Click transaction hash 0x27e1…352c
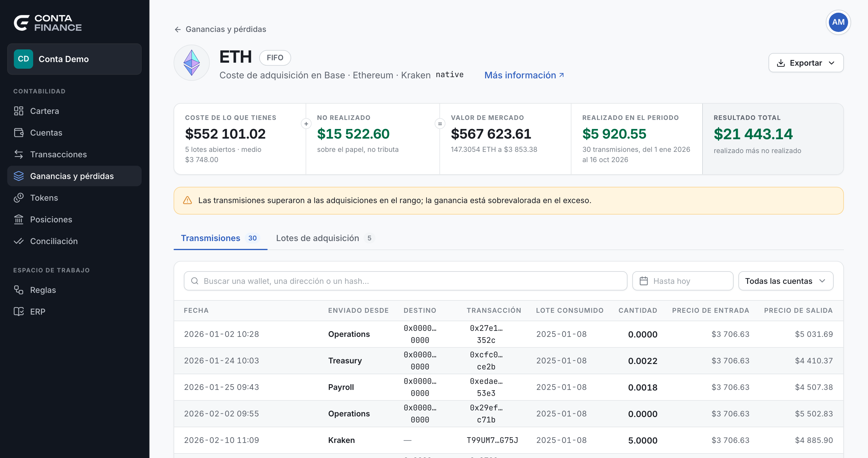 pyautogui.click(x=486, y=334)
